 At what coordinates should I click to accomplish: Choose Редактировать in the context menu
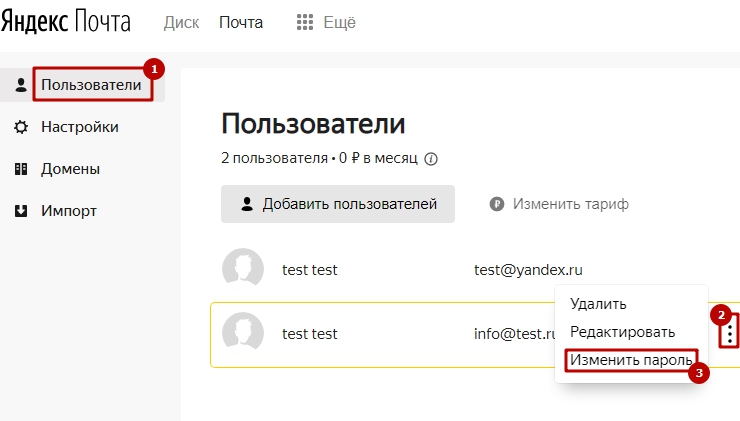[x=622, y=331]
